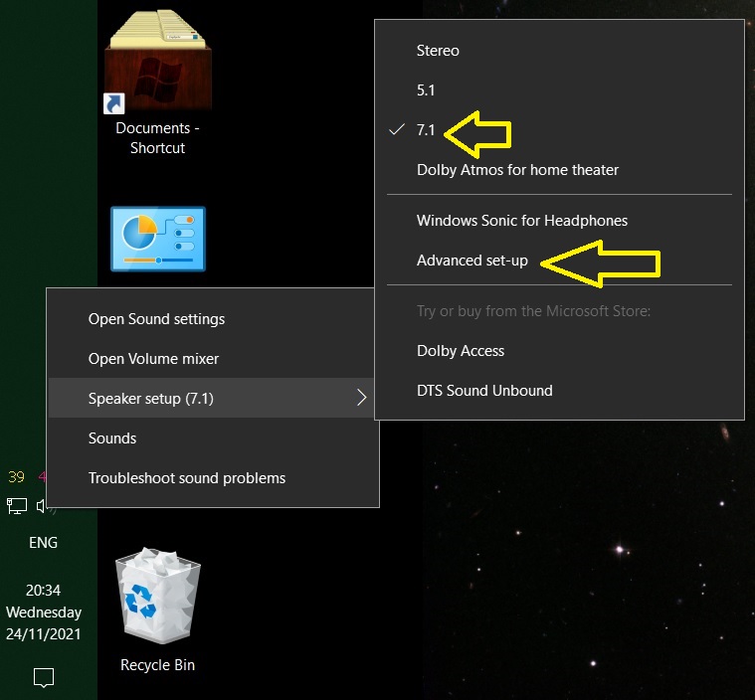Open Dolby Access store link
Image resolution: width=755 pixels, height=700 pixels.
click(x=460, y=351)
